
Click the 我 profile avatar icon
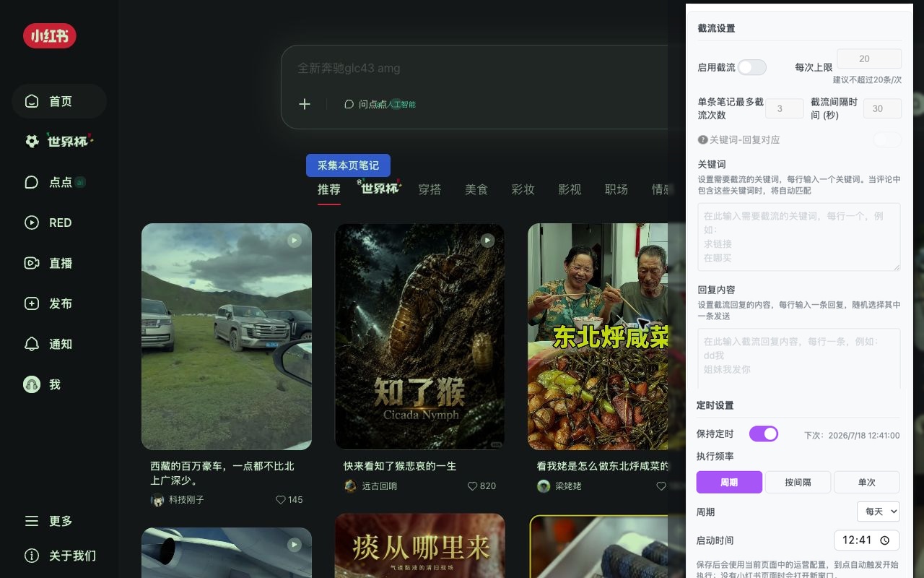tap(32, 384)
